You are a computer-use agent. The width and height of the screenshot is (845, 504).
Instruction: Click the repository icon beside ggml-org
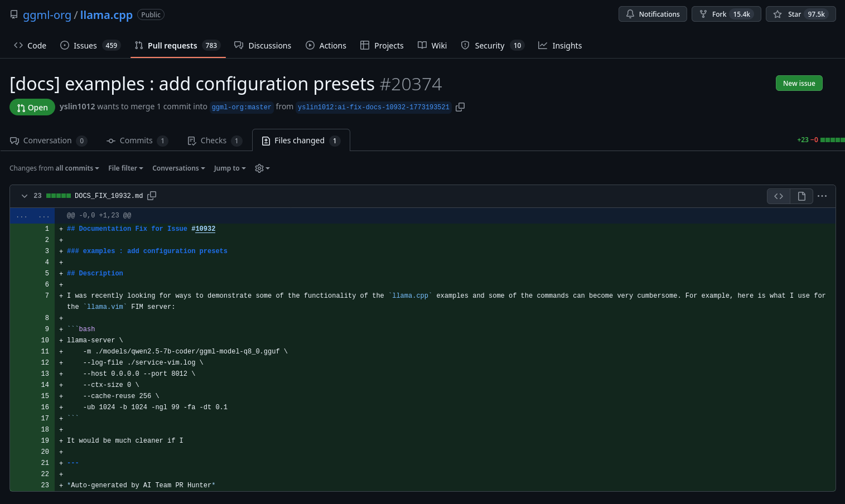[x=14, y=14]
